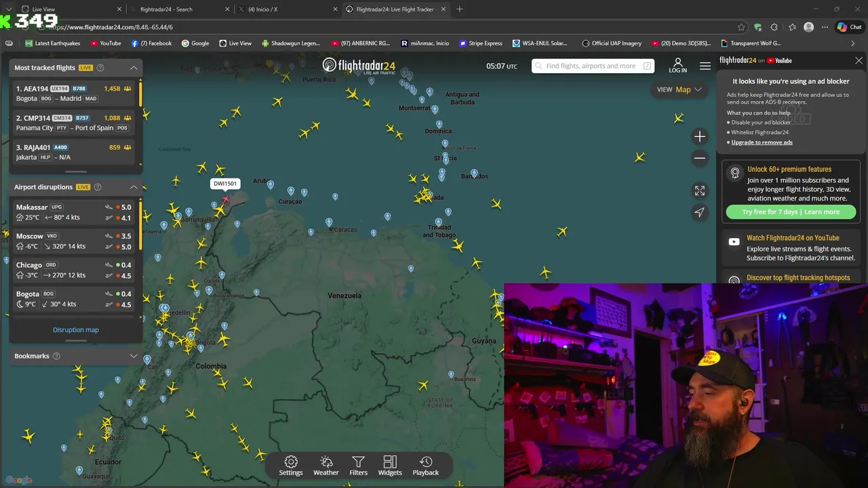Open Bogota BOG disruption row
Viewport: 868px width, 488px height.
(x=75, y=299)
